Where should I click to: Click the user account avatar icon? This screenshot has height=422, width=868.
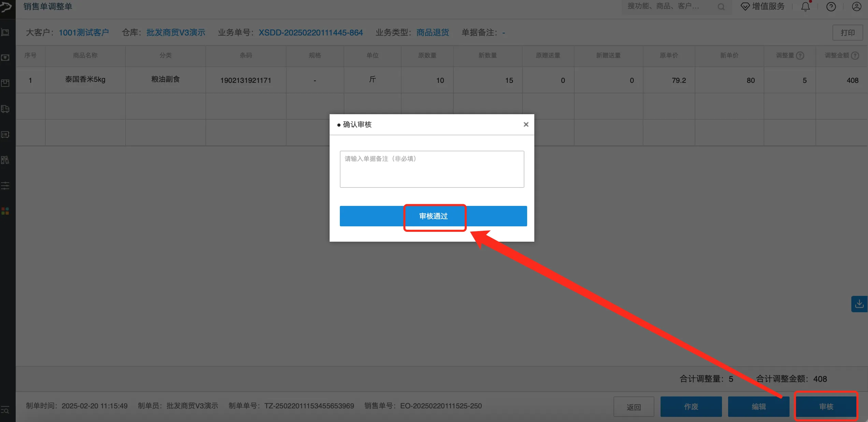[x=856, y=7]
